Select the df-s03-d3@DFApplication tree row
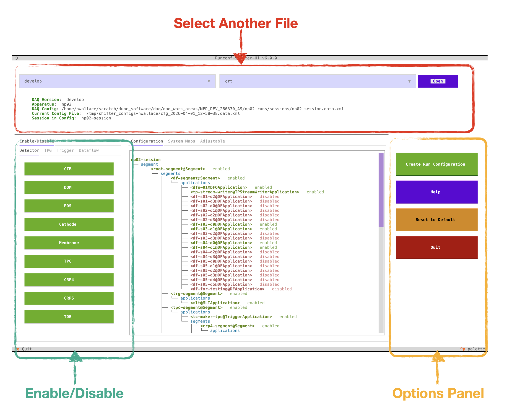Viewport: 516px width, 420px height. click(235, 238)
